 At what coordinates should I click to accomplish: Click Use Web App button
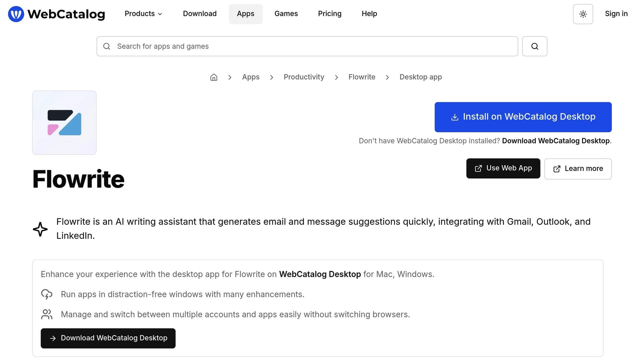click(x=503, y=168)
